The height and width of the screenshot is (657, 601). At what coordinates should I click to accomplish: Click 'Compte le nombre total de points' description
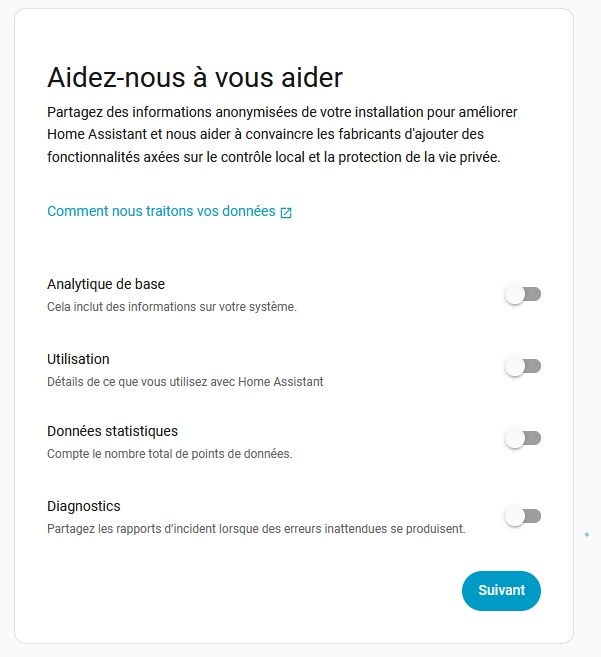click(169, 454)
